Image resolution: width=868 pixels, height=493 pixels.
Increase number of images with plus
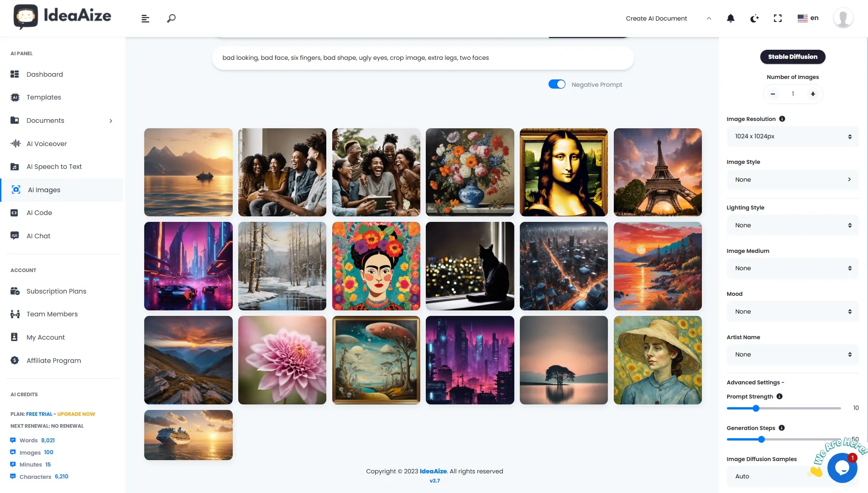coord(812,94)
